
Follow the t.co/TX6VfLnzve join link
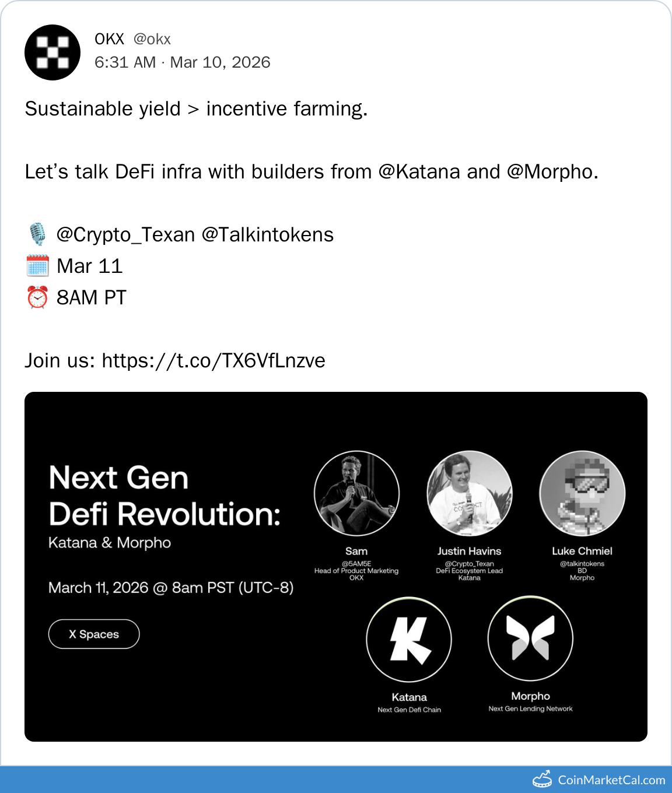[x=213, y=360]
